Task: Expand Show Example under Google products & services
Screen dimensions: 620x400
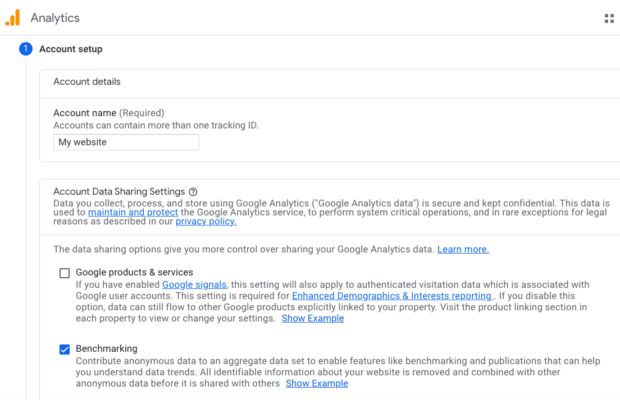Action: click(x=312, y=319)
